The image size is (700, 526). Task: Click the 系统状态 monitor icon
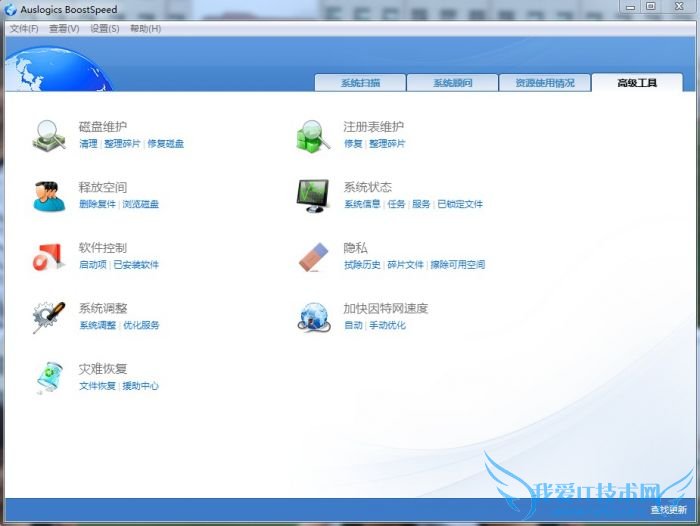[313, 196]
